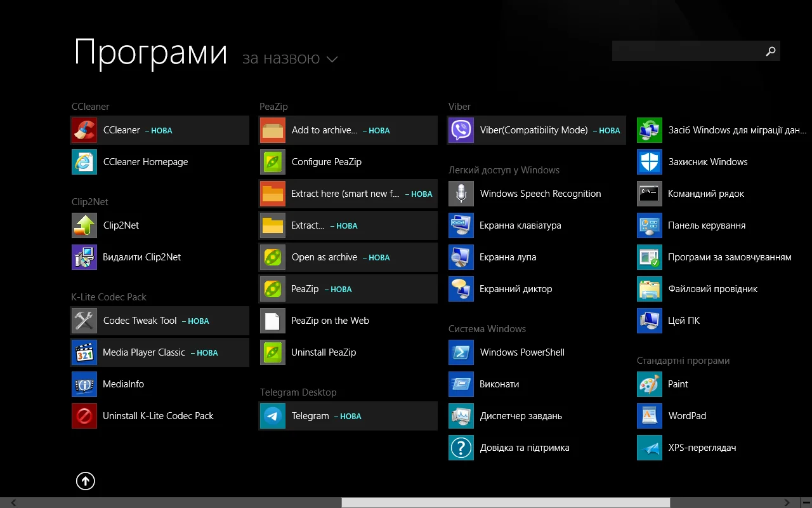Viewport: 812px width, 508px height.
Task: Launch Windows Speech Recognition microphone icon
Action: (461, 194)
